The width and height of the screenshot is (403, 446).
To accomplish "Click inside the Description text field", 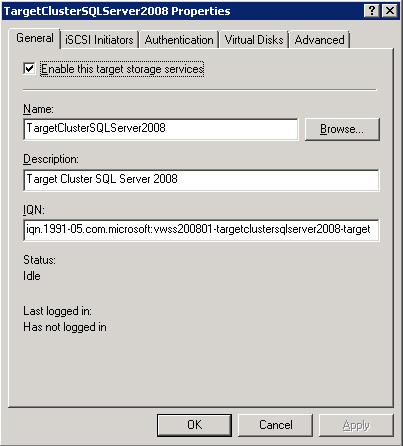I will coord(201,180).
